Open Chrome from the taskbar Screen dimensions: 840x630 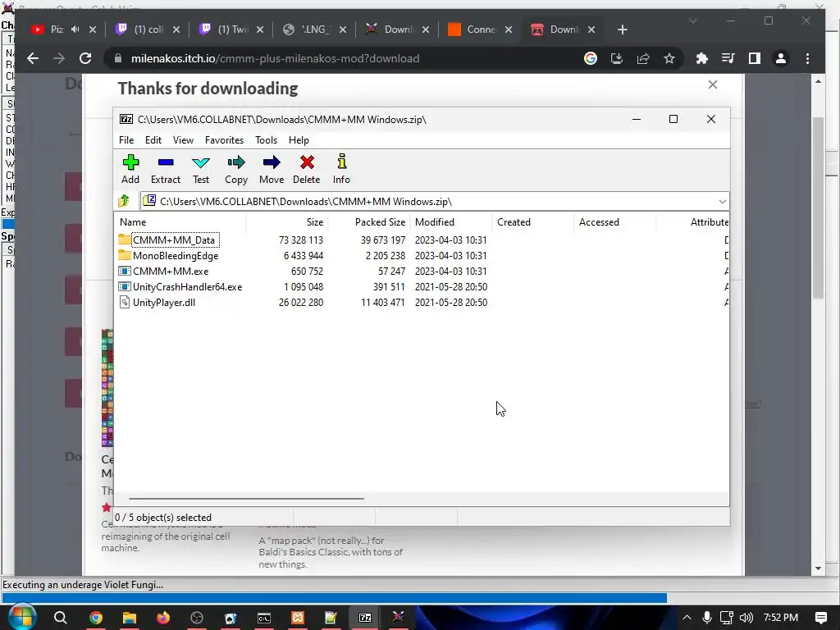pos(96,618)
